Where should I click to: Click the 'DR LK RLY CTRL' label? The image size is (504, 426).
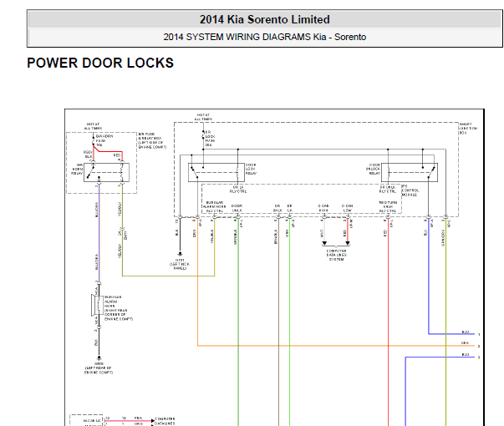point(238,190)
